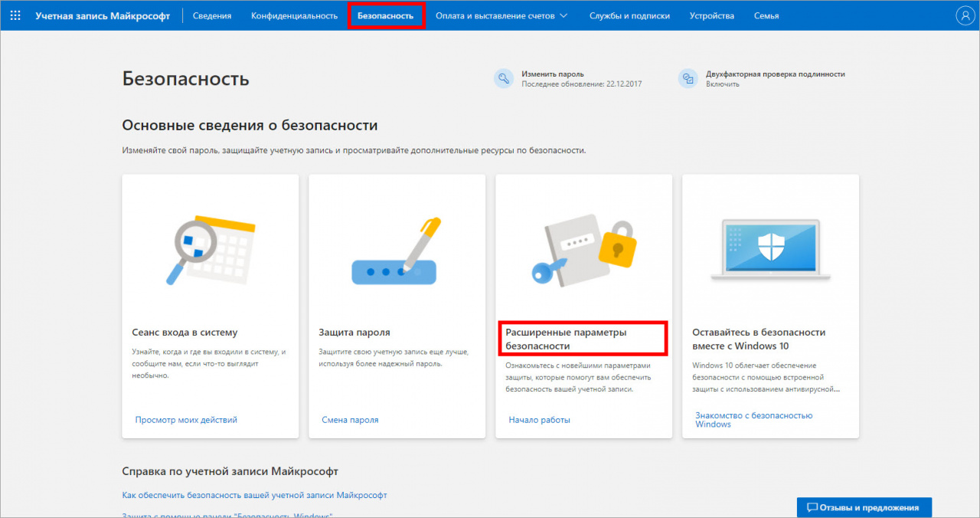
Task: Click the Безопасность page heading
Action: click(185, 78)
